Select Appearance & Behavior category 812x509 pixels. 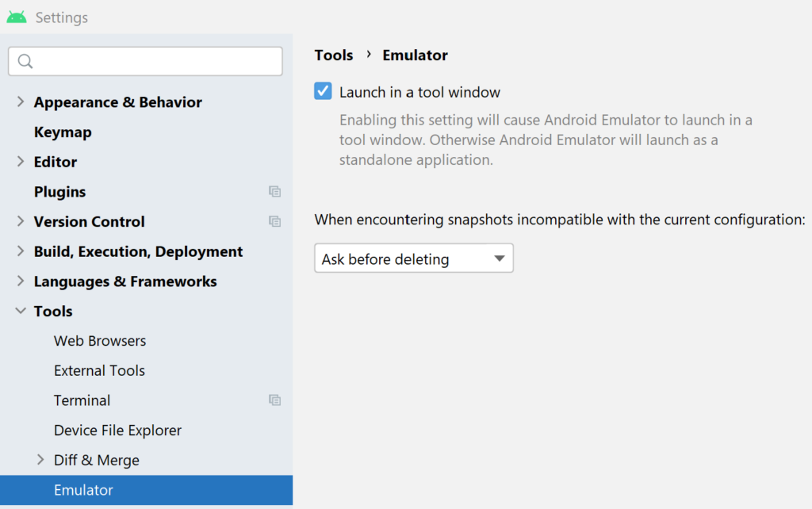point(118,102)
